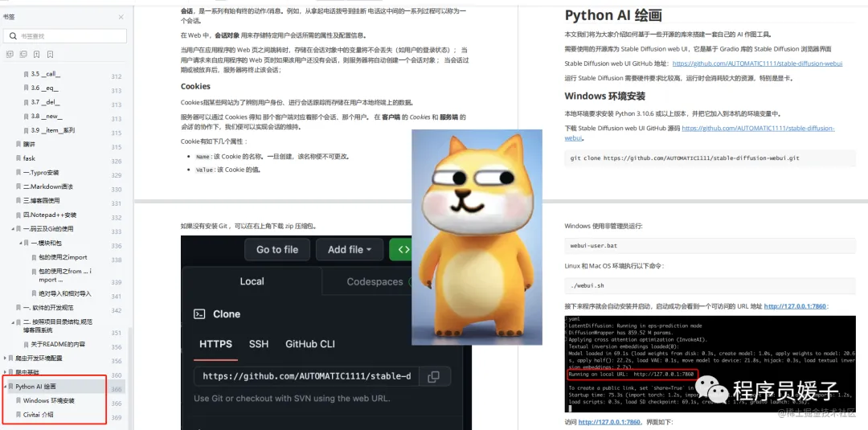The height and width of the screenshot is (430, 868).
Task: Open the URL 地址 http://127.0.0.1:7860 link
Action: [x=795, y=306]
